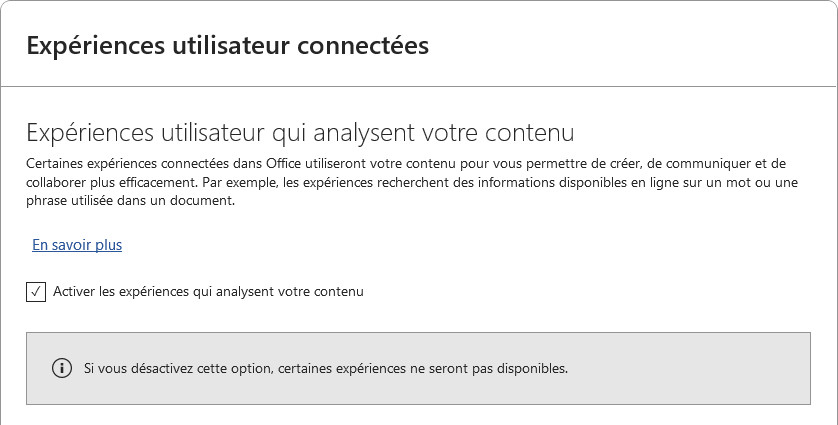Viewport: 838px width, 425px height.
Task: Click the paragraph line starting 'Certaines expériences connectées'
Action: click(x=400, y=164)
